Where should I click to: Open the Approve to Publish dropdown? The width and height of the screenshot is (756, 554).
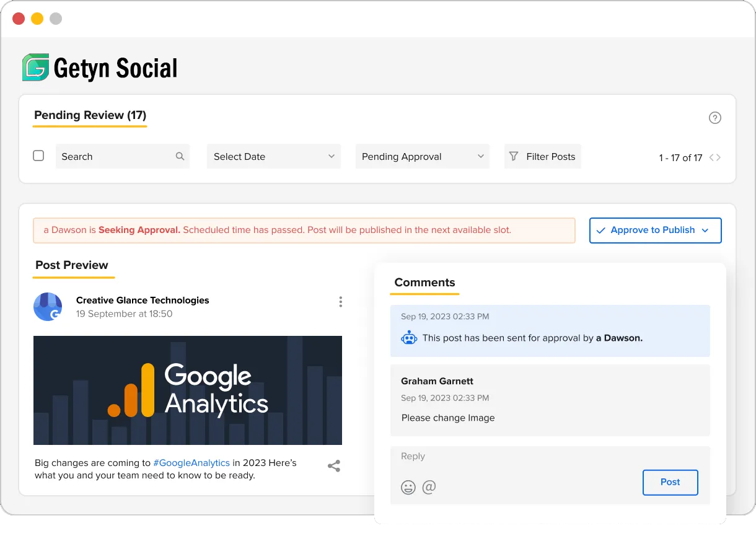pyautogui.click(x=656, y=231)
